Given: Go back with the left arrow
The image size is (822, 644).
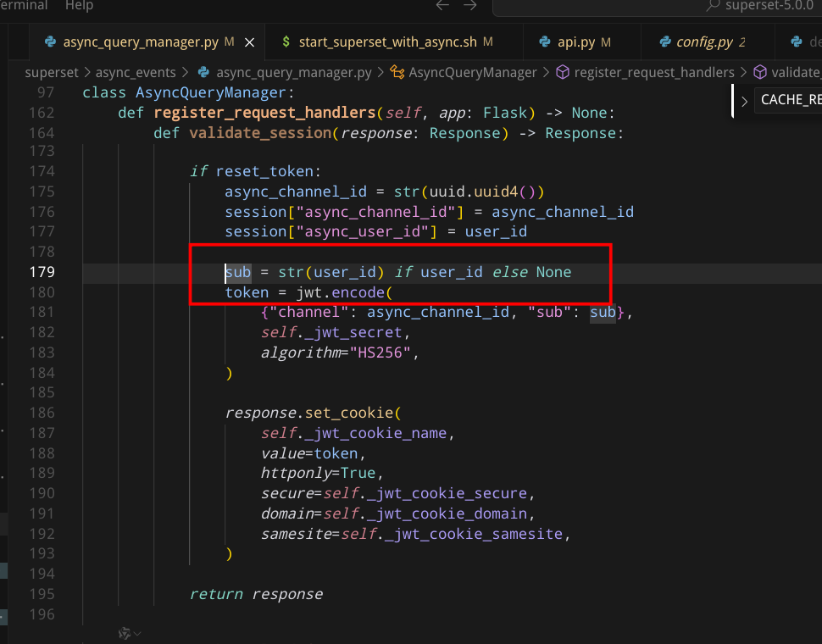Looking at the screenshot, I should tap(442, 5).
